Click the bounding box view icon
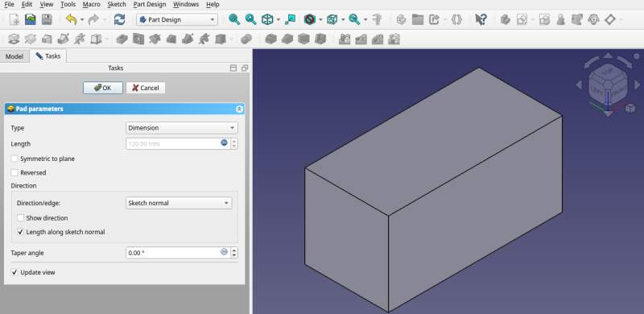Screen dimensions: 644x314 click(332, 19)
